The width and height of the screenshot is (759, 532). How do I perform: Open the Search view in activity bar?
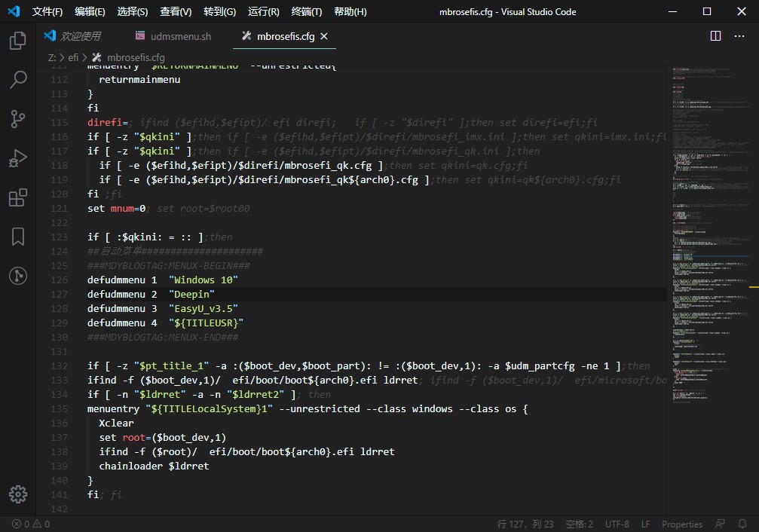point(18,79)
